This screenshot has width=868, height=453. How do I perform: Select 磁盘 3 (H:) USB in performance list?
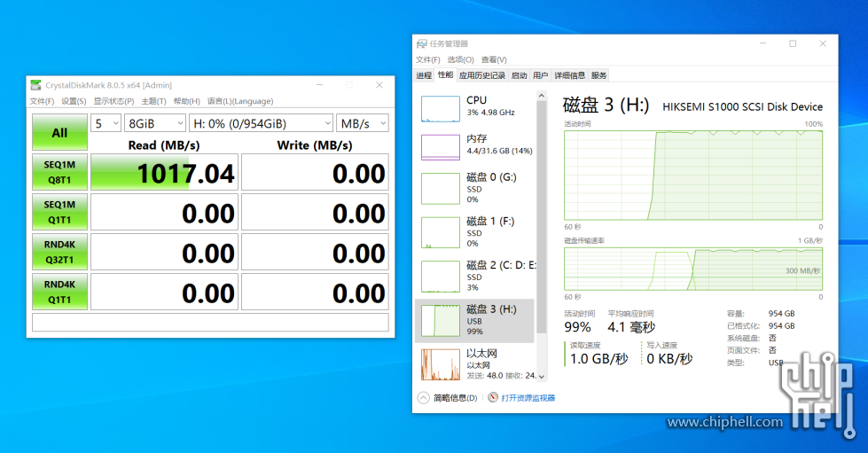(x=475, y=320)
